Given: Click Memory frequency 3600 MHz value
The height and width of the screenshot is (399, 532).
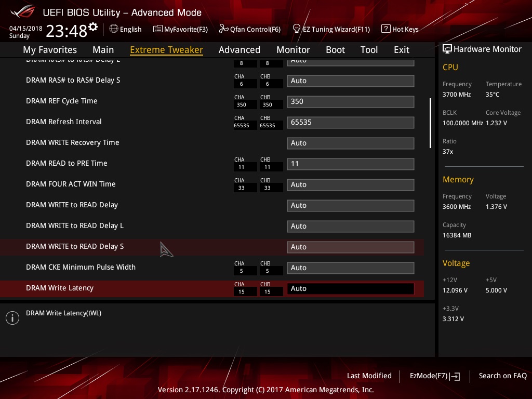Looking at the screenshot, I should click(457, 207).
